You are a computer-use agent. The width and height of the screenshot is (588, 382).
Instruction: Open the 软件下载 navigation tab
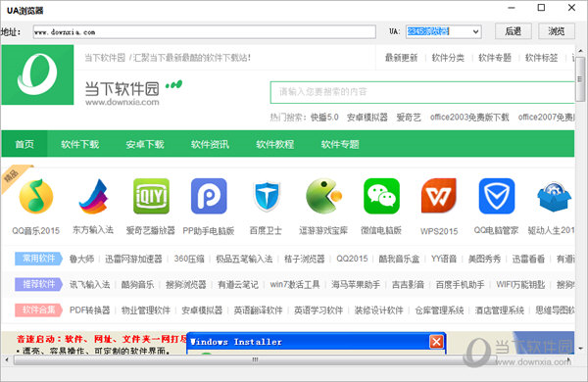(80, 144)
